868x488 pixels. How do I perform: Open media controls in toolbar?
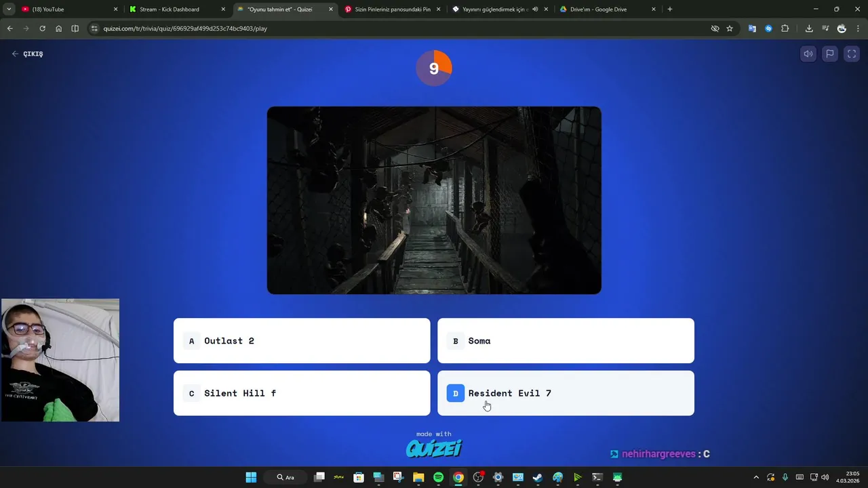tap(825, 28)
